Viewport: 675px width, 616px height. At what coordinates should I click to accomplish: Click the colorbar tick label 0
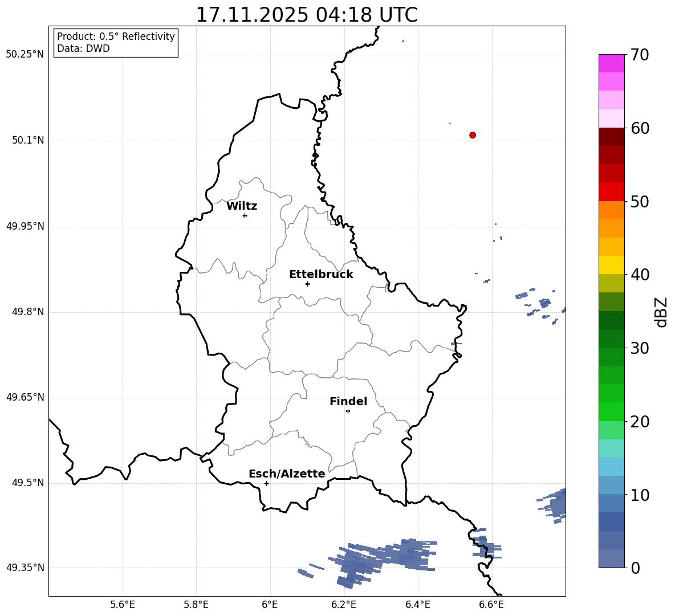coord(635,568)
